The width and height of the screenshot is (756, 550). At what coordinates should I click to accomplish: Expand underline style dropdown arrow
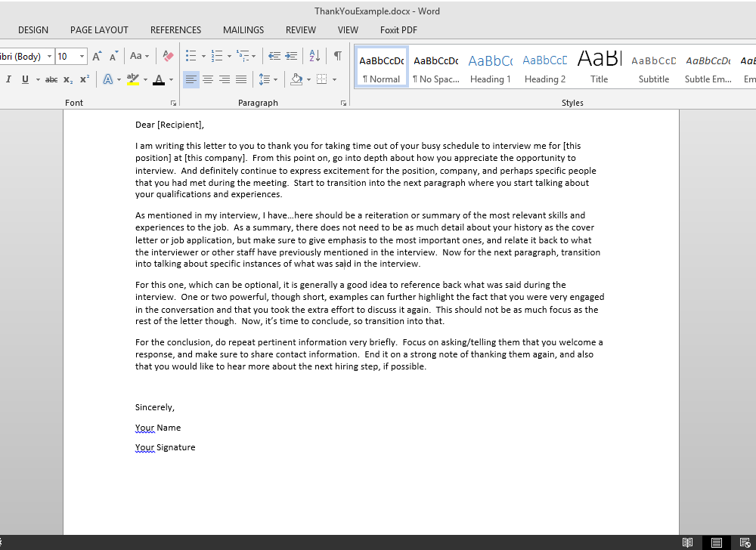(38, 80)
